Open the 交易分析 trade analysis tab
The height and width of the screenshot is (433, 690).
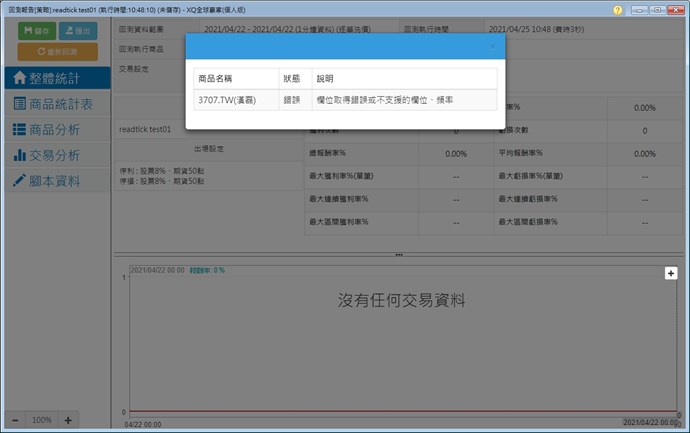pyautogui.click(x=55, y=156)
